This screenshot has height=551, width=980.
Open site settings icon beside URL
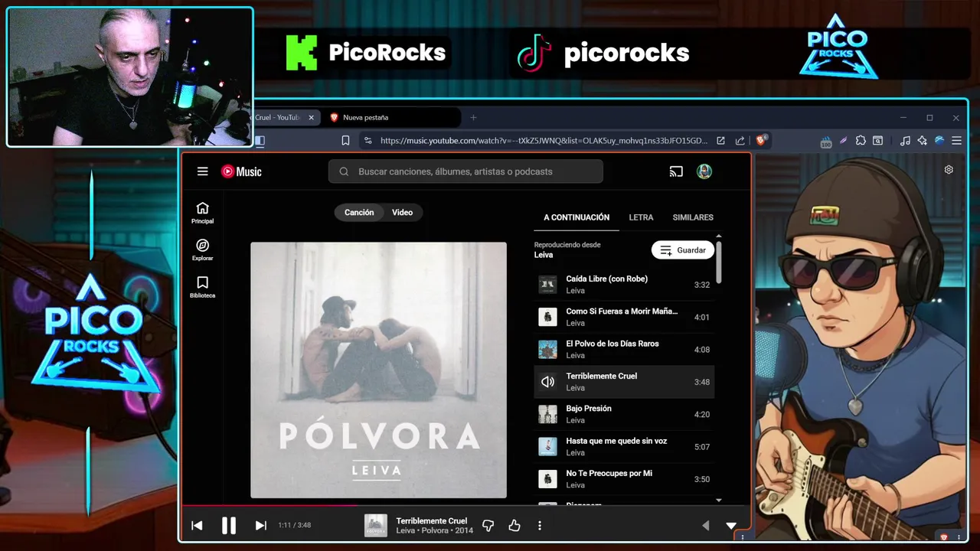(367, 141)
